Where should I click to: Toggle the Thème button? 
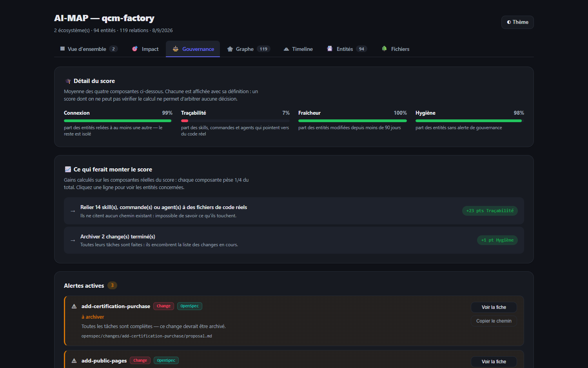[517, 22]
